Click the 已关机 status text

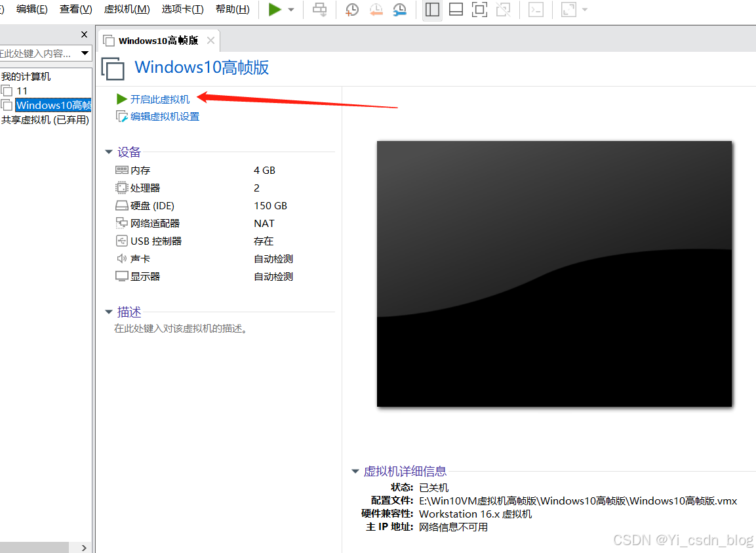pyautogui.click(x=434, y=487)
